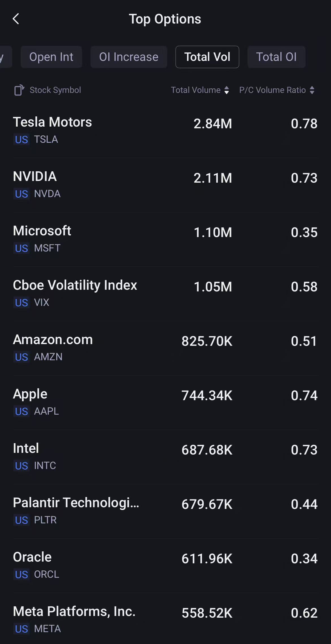This screenshot has width=331, height=644.
Task: Switch to the Total OI tab
Action: tap(276, 57)
